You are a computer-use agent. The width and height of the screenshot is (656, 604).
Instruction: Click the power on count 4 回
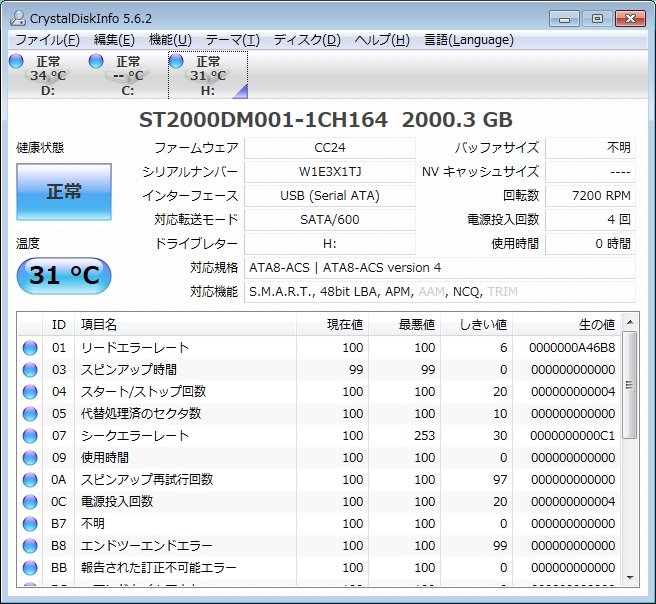tap(590, 220)
